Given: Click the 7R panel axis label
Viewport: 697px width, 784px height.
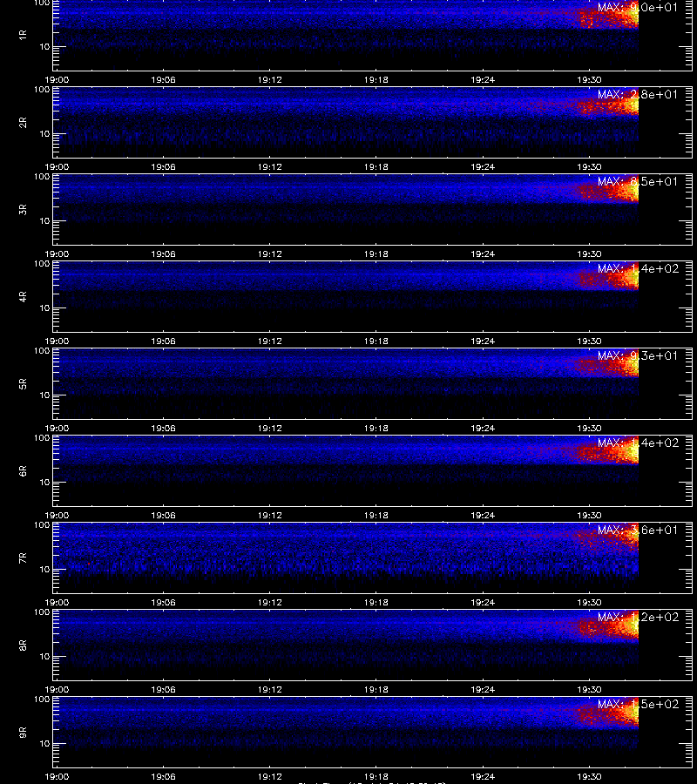Looking at the screenshot, I should click(23, 558).
